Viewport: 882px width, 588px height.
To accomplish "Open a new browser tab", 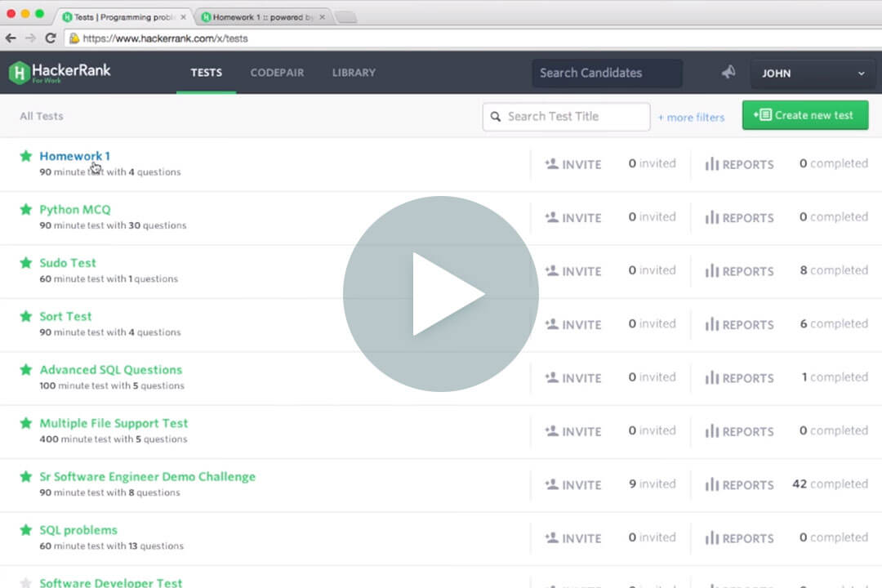I will [x=346, y=17].
